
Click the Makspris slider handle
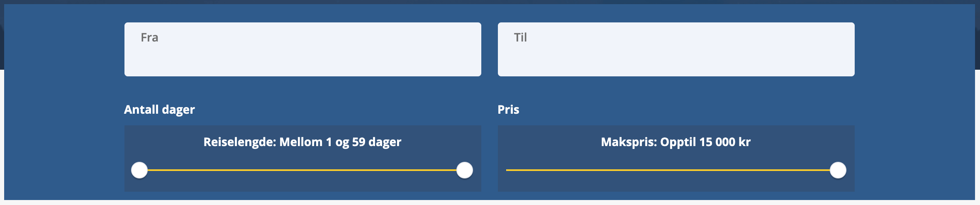pyautogui.click(x=838, y=170)
